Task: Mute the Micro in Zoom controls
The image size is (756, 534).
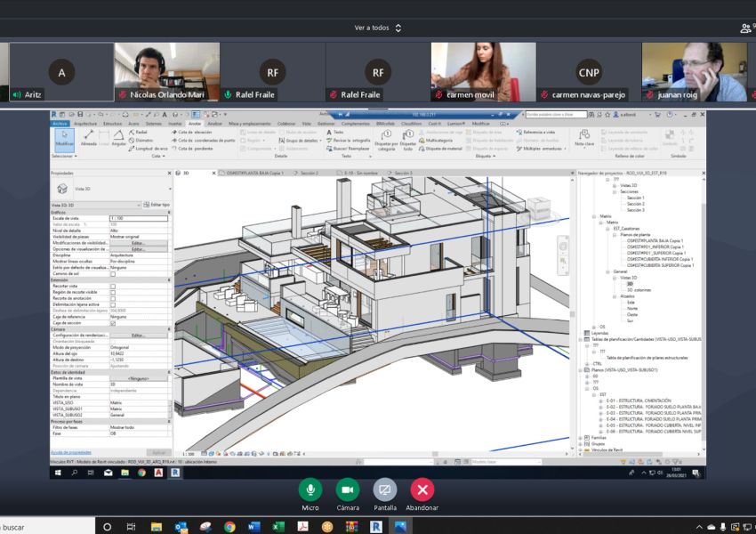Action: [310, 490]
